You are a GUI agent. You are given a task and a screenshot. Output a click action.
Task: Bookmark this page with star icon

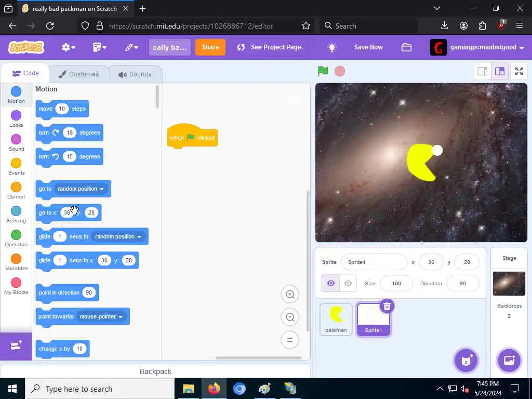pos(306,26)
